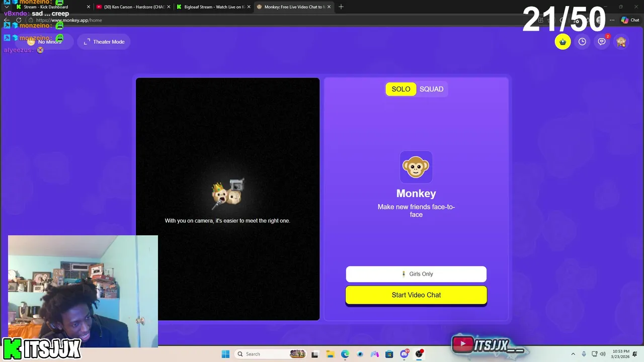Open Discord from the taskbar
Screen dimensions: 644x362
click(404, 354)
